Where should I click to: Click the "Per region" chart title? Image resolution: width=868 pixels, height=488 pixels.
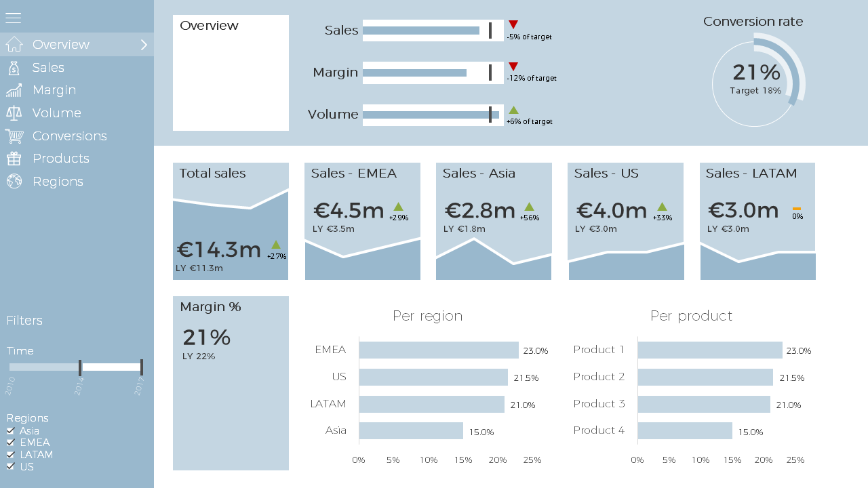pyautogui.click(x=428, y=316)
